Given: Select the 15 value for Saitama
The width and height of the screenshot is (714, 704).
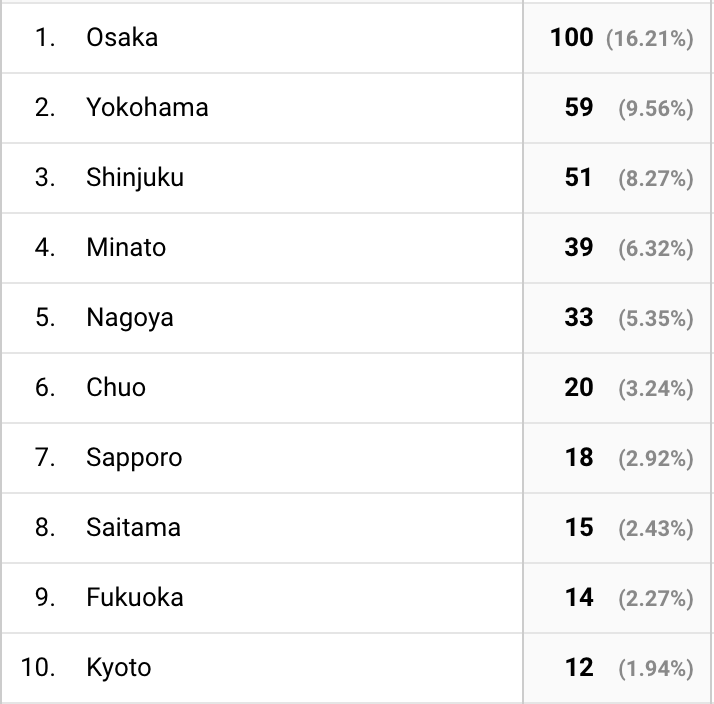Looking at the screenshot, I should click(578, 528).
